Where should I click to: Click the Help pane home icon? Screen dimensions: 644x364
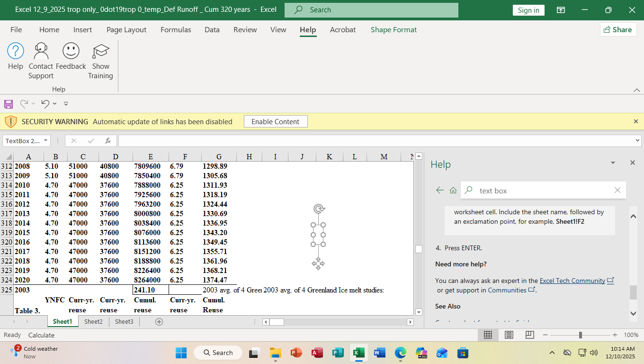click(453, 191)
